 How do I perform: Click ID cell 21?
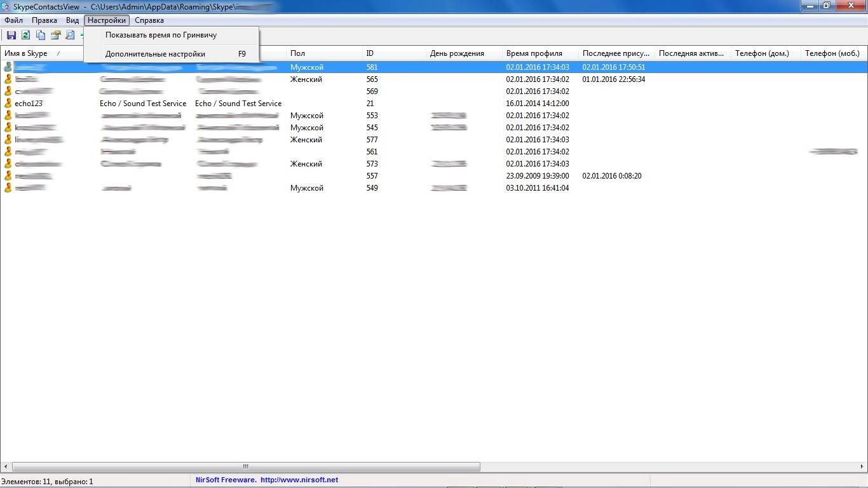tap(370, 103)
